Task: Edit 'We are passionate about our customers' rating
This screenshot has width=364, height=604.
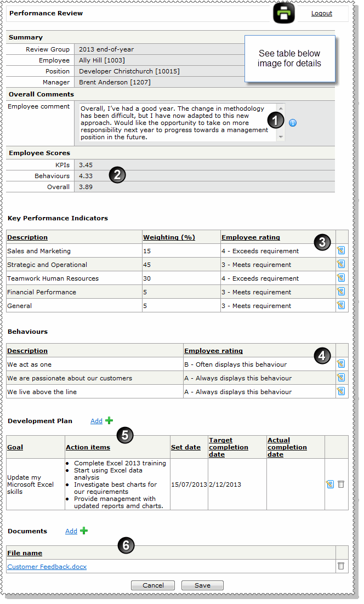Action: click(341, 378)
